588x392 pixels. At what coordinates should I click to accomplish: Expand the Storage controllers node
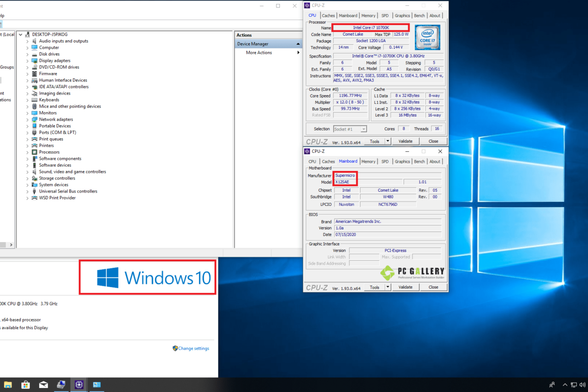point(27,178)
